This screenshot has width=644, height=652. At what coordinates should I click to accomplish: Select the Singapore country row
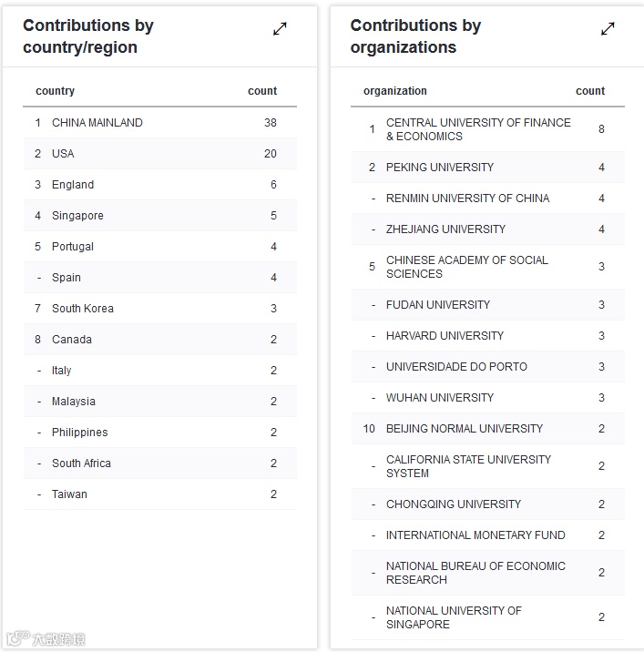[x=77, y=216]
